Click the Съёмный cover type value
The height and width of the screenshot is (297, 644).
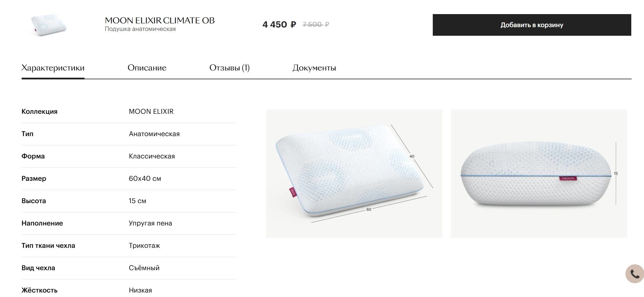(144, 268)
